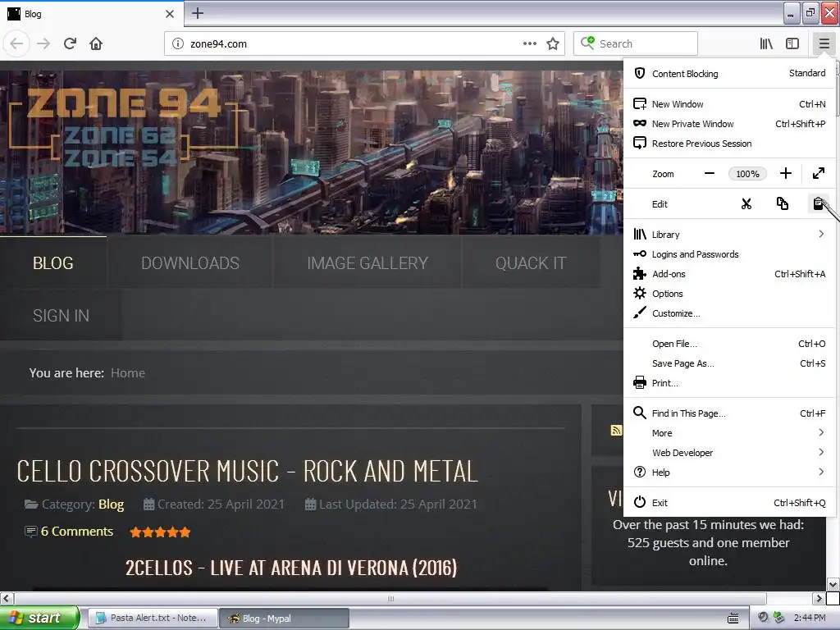Viewport: 840px width, 630px height.
Task: Click the SIGN IN link
Action: [x=61, y=316]
